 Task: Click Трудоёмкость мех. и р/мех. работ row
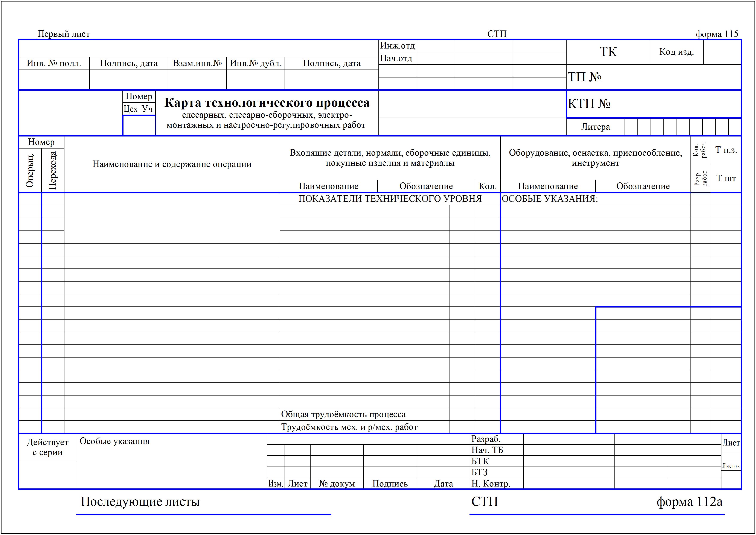click(x=349, y=427)
